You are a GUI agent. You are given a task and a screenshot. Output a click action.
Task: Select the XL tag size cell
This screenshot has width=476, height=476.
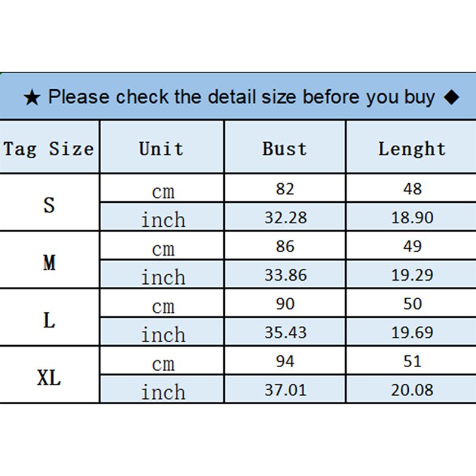pos(49,377)
